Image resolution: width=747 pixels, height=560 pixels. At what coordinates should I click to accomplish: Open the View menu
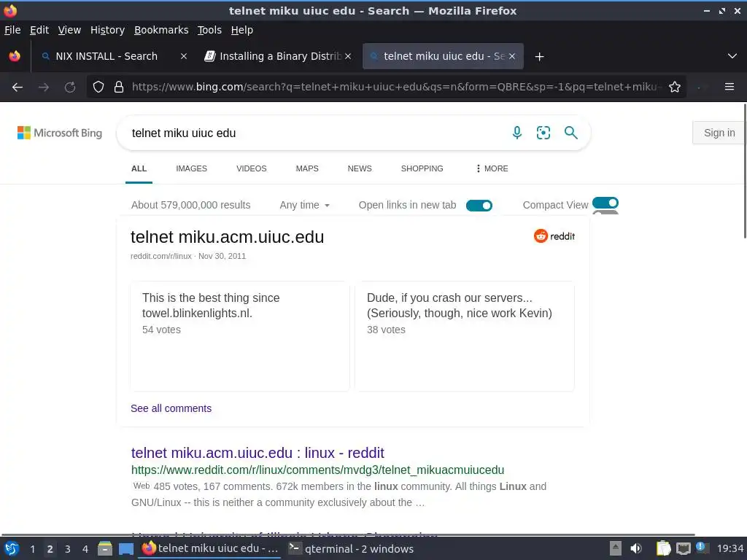(x=69, y=30)
